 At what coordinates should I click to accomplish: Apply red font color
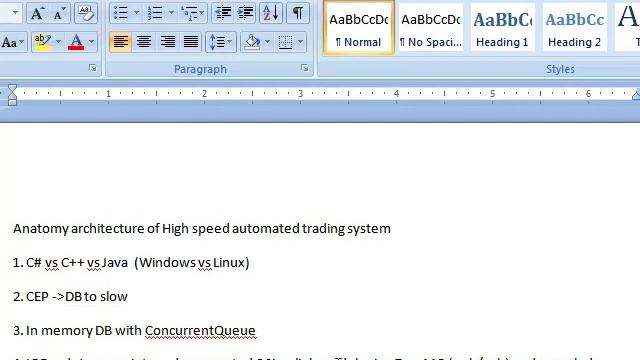pos(76,42)
